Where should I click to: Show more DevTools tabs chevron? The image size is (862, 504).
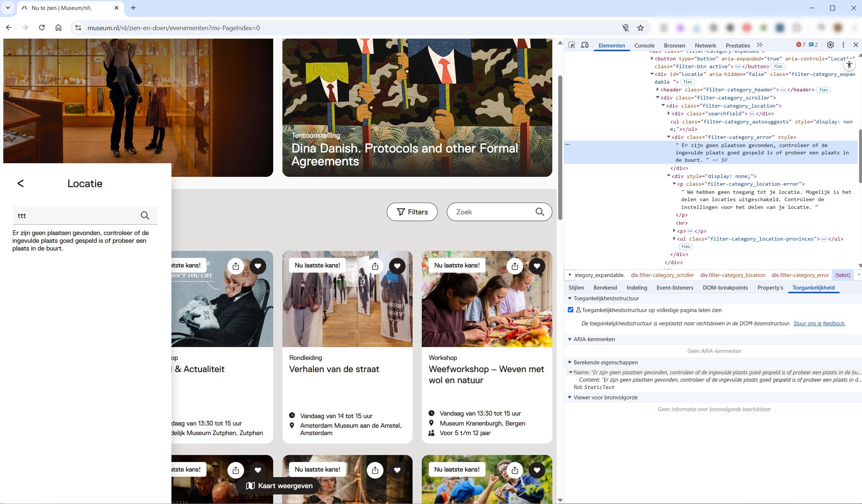click(x=760, y=45)
